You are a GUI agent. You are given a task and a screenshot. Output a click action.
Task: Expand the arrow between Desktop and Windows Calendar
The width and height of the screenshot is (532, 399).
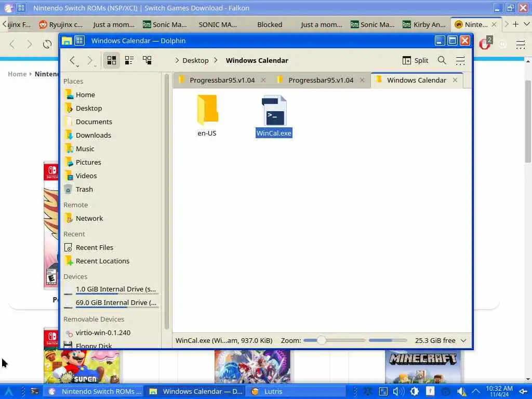click(x=216, y=60)
